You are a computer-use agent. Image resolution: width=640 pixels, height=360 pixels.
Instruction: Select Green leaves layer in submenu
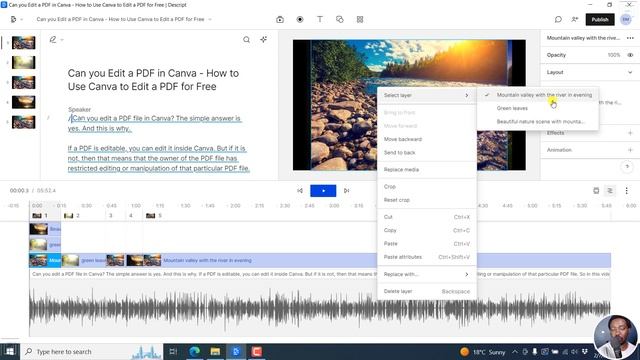538,108
